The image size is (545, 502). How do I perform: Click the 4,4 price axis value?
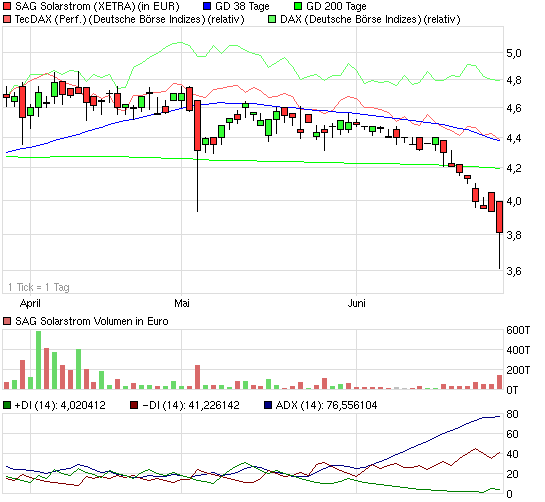click(x=514, y=138)
